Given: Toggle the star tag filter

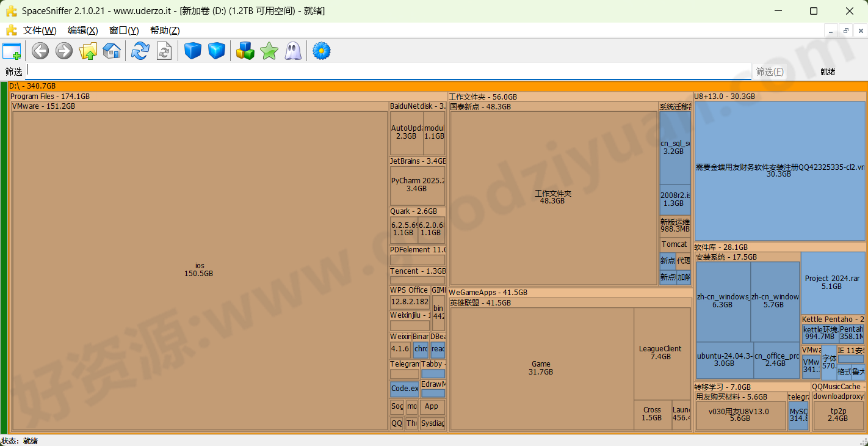Looking at the screenshot, I should [269, 51].
